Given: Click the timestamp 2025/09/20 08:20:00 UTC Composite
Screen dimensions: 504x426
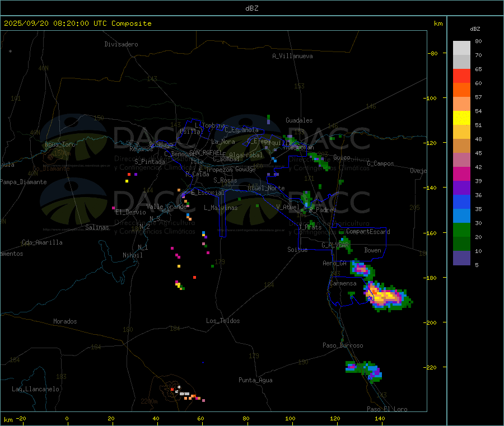Looking at the screenshot, I should pyautogui.click(x=77, y=24).
